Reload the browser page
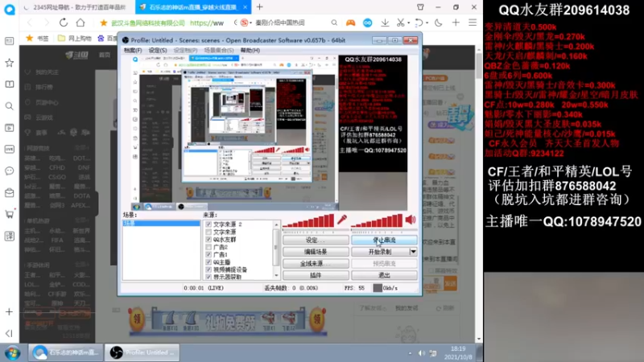Image resolution: width=644 pixels, height=362 pixels. point(64,23)
